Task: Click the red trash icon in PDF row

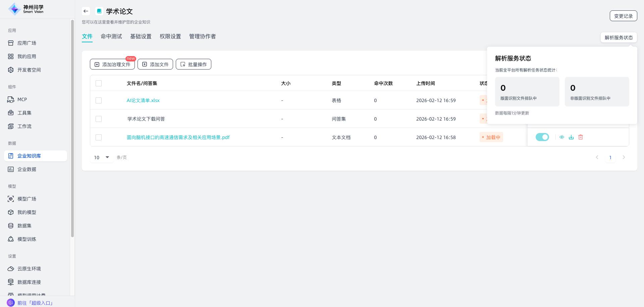Action: coord(581,137)
